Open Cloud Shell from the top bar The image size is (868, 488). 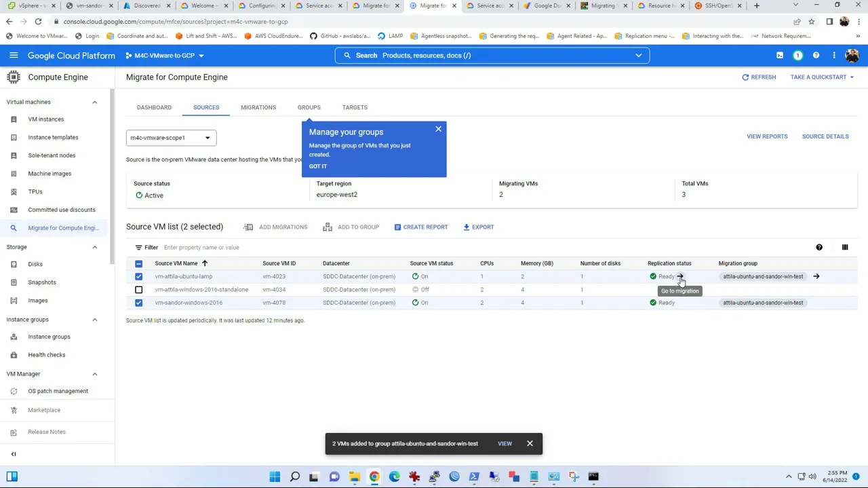tap(780, 56)
